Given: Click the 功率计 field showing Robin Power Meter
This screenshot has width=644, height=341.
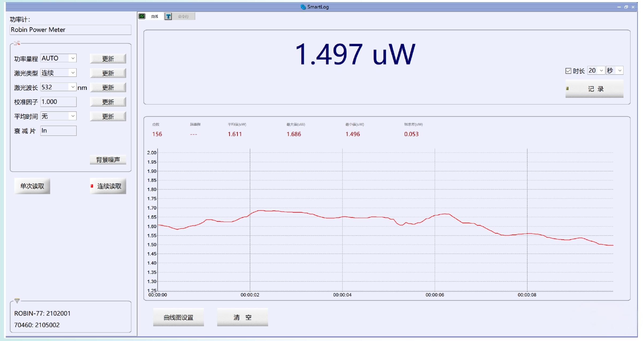Looking at the screenshot, I should 70,30.
